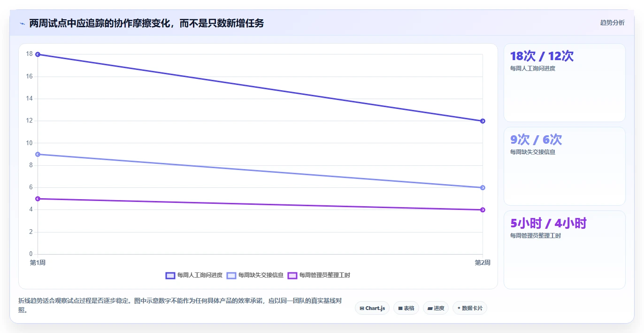Click the week 2 data point at 12
The width and height of the screenshot is (644, 333).
click(483, 121)
